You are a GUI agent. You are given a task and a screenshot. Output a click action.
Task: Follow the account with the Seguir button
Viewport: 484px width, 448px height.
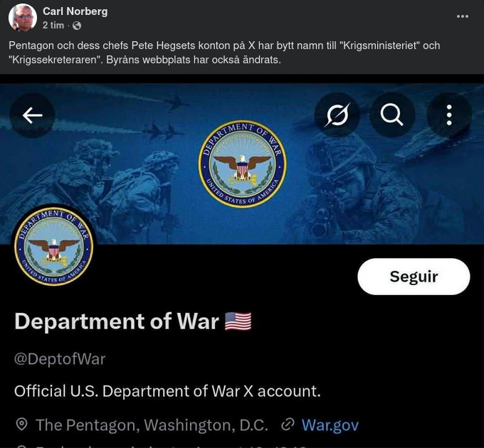(x=414, y=277)
